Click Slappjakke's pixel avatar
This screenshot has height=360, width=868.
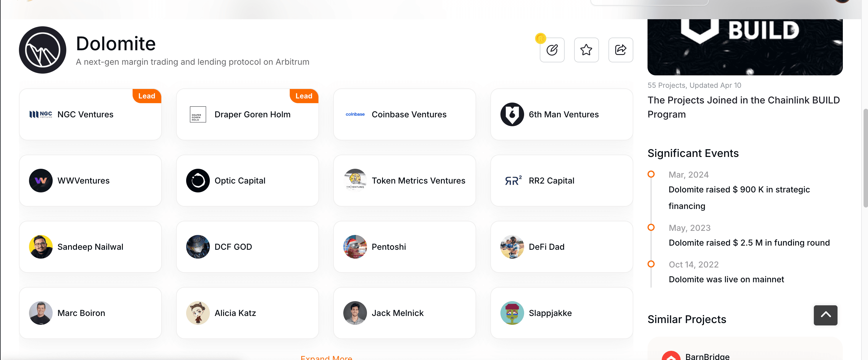pos(512,313)
